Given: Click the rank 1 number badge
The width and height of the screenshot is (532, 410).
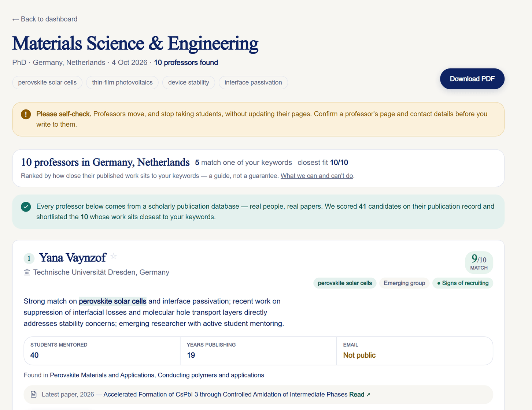Looking at the screenshot, I should 29,258.
